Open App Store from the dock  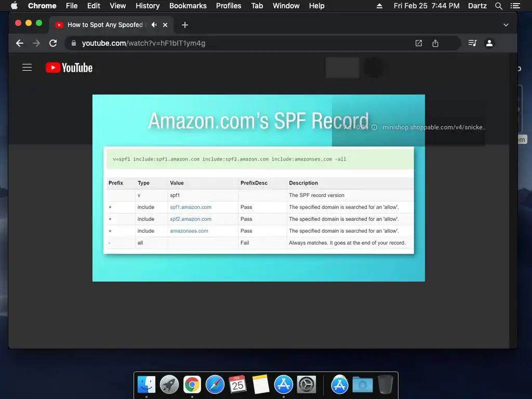284,385
